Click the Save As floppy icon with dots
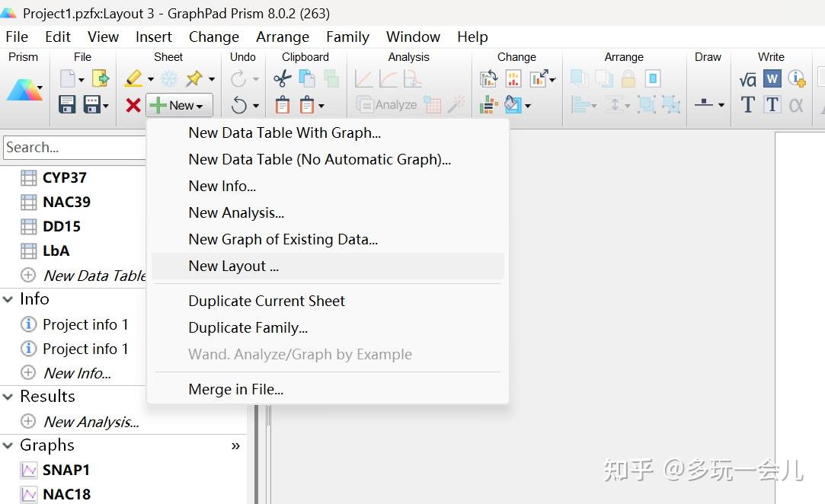 (x=92, y=105)
